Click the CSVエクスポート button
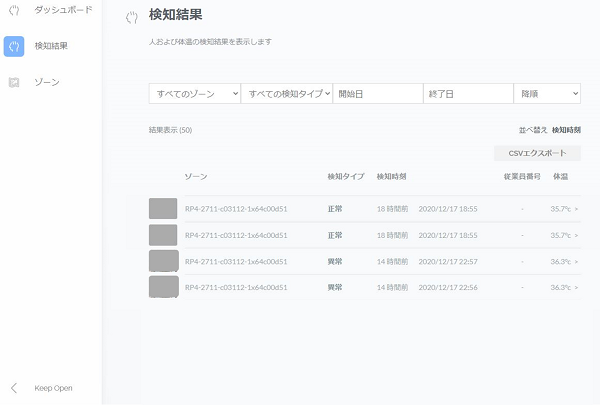The width and height of the screenshot is (600, 405). pos(537,153)
